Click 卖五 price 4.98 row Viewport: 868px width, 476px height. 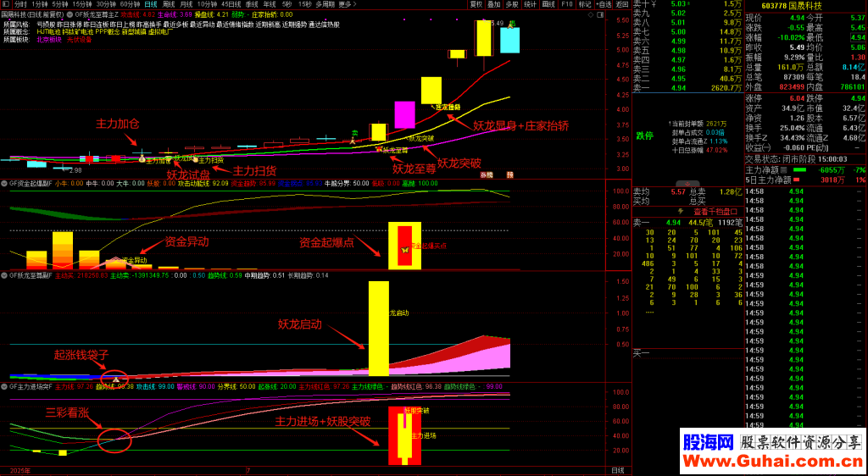tap(687, 50)
